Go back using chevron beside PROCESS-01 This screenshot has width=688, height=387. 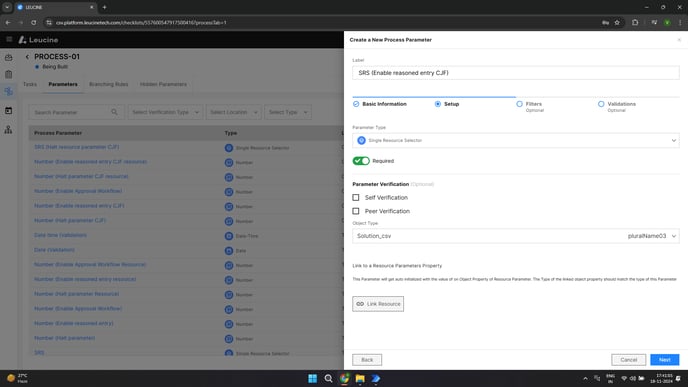[27, 57]
